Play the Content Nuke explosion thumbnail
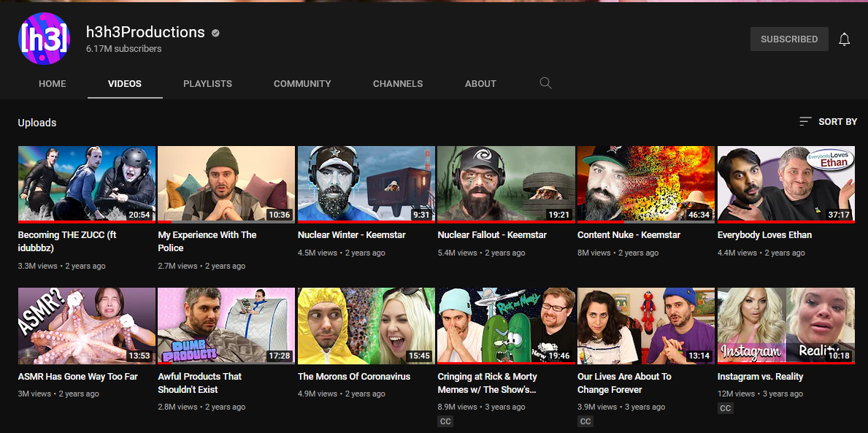The image size is (868, 433). [x=646, y=184]
